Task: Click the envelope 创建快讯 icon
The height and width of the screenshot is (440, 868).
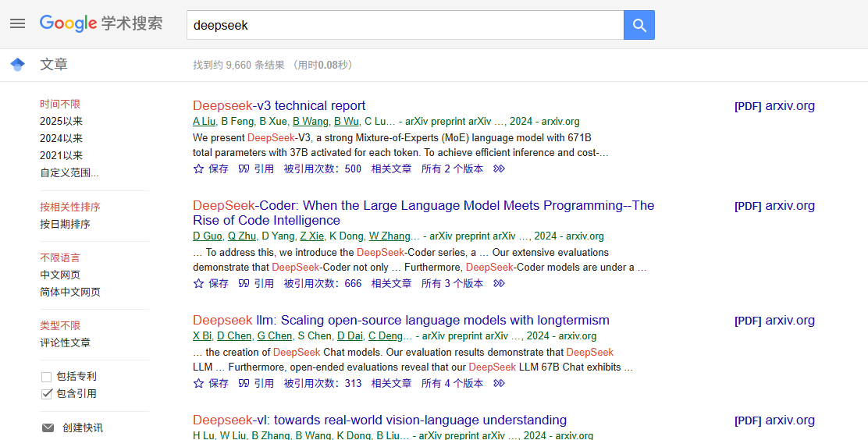Action: tap(48, 428)
